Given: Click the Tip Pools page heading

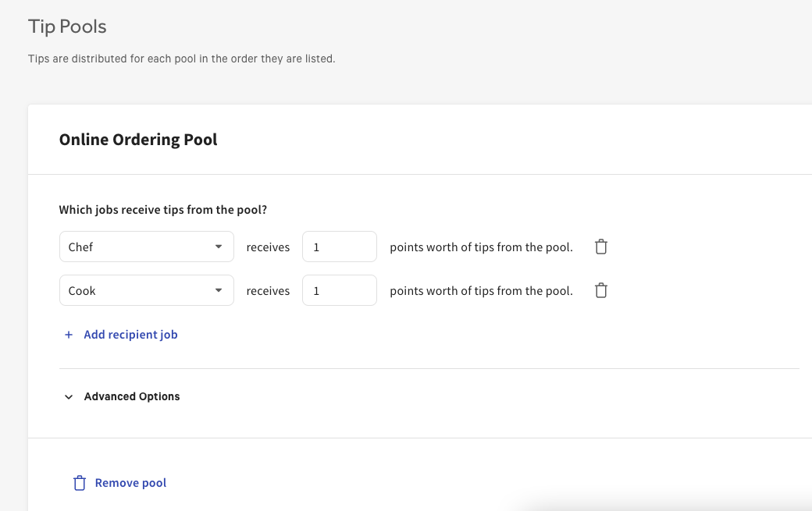Looking at the screenshot, I should (x=67, y=26).
